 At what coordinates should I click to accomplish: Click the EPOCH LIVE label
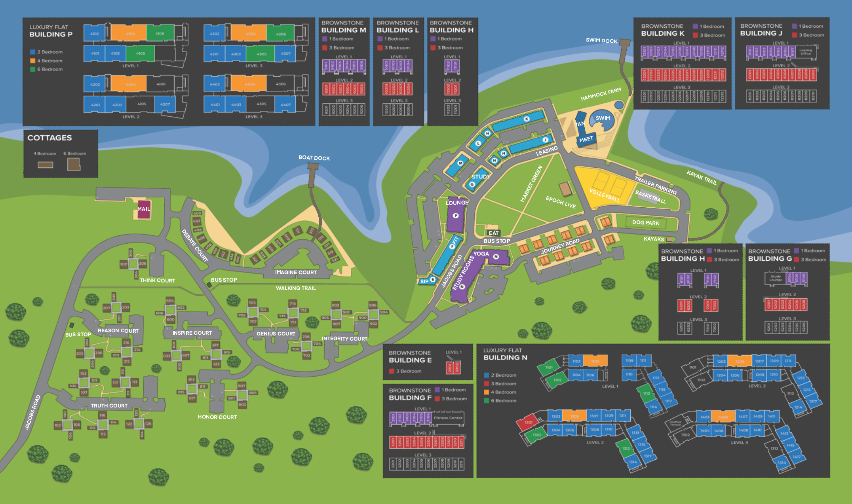pyautogui.click(x=561, y=202)
